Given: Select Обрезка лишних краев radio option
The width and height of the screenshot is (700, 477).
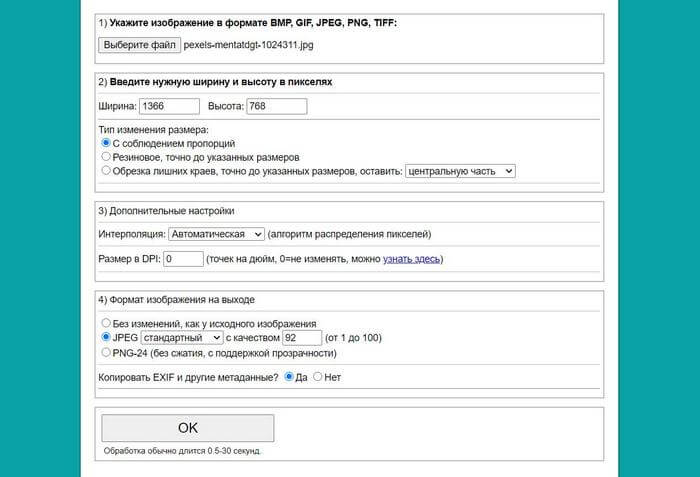Looking at the screenshot, I should click(107, 171).
